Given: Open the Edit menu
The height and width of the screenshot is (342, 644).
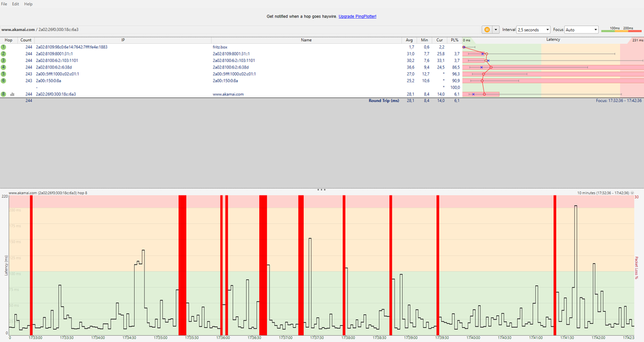Looking at the screenshot, I should click(x=15, y=4).
